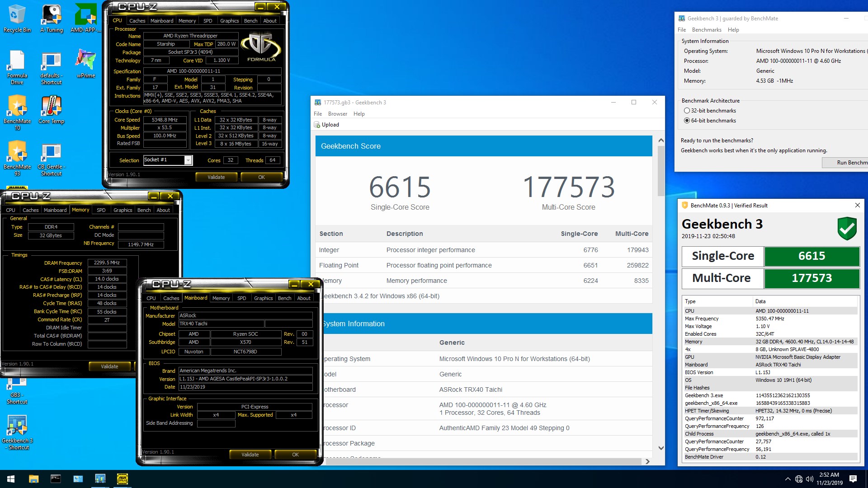This screenshot has width=868, height=488.
Task: Click the Geekbench taskbar icon left of ASRock
Action: (100, 479)
